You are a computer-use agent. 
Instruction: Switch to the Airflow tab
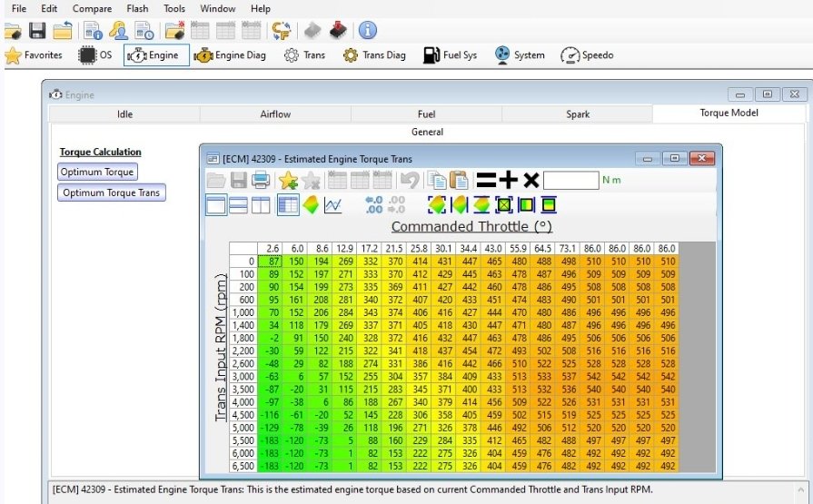pyautogui.click(x=275, y=114)
